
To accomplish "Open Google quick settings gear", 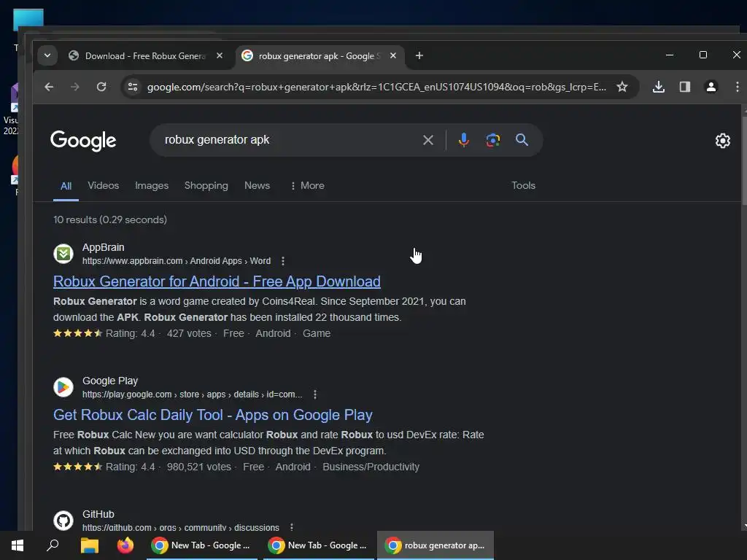I will pos(722,141).
